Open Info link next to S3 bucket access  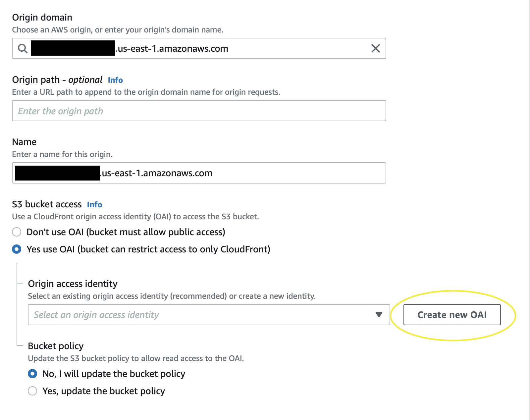click(x=94, y=205)
